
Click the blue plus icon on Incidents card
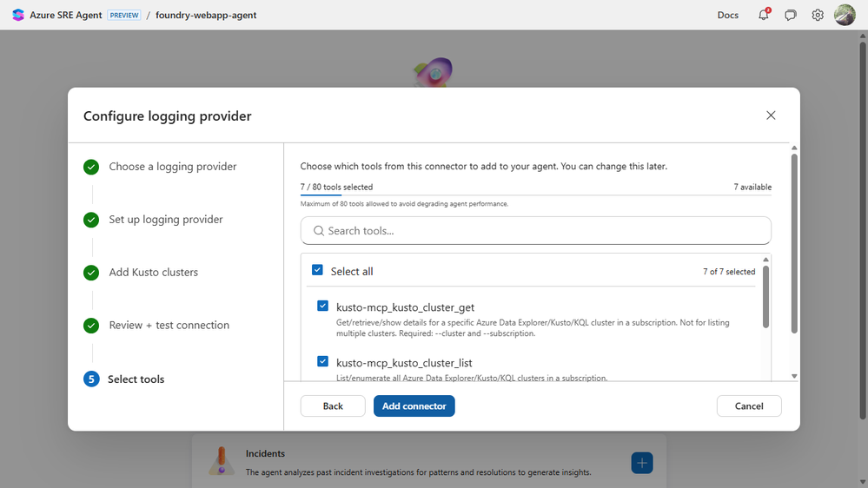(x=642, y=463)
